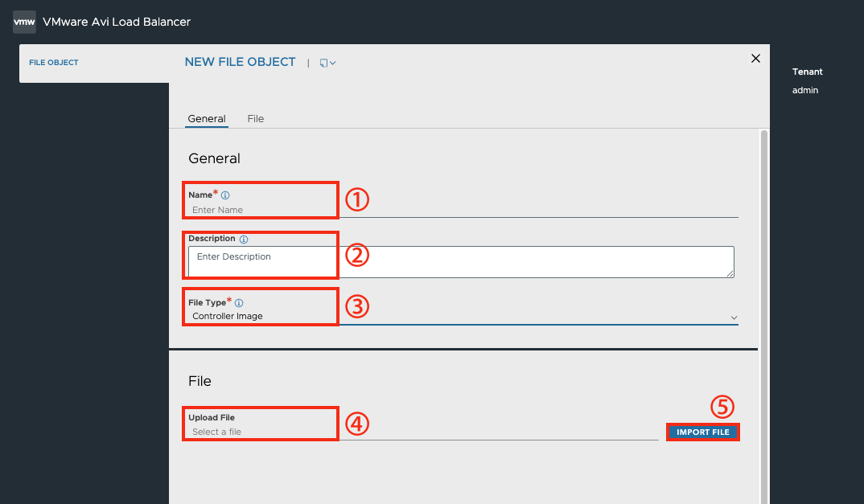This screenshot has height=504, width=864.
Task: Open the Controller Image file type selector
Action: (x=463, y=316)
